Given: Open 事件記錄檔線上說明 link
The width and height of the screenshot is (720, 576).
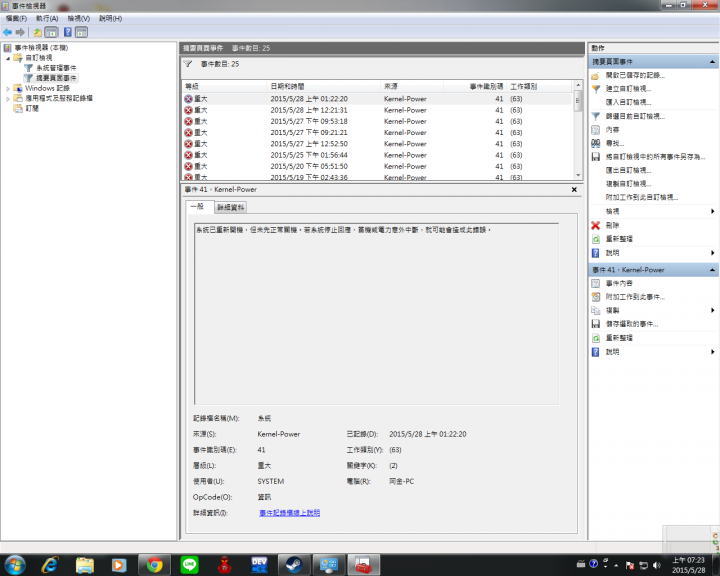Looking at the screenshot, I should point(290,513).
